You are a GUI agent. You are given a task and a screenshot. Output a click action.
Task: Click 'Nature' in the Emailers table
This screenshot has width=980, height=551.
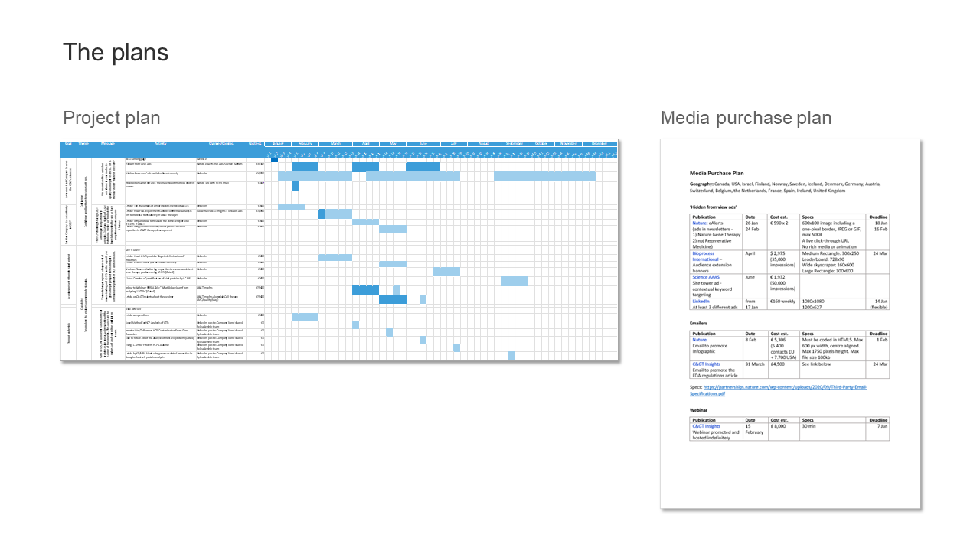pyautogui.click(x=700, y=340)
